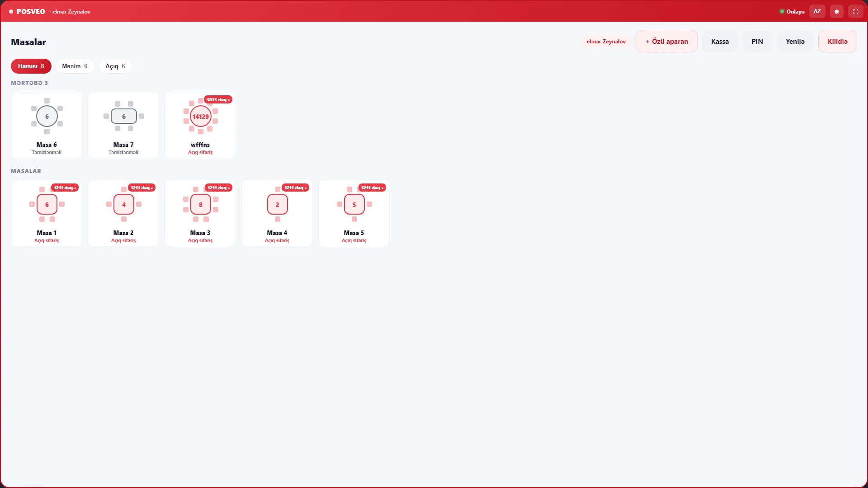Open the Masa 1 table icon
The width and height of the screenshot is (868, 488).
(x=47, y=205)
